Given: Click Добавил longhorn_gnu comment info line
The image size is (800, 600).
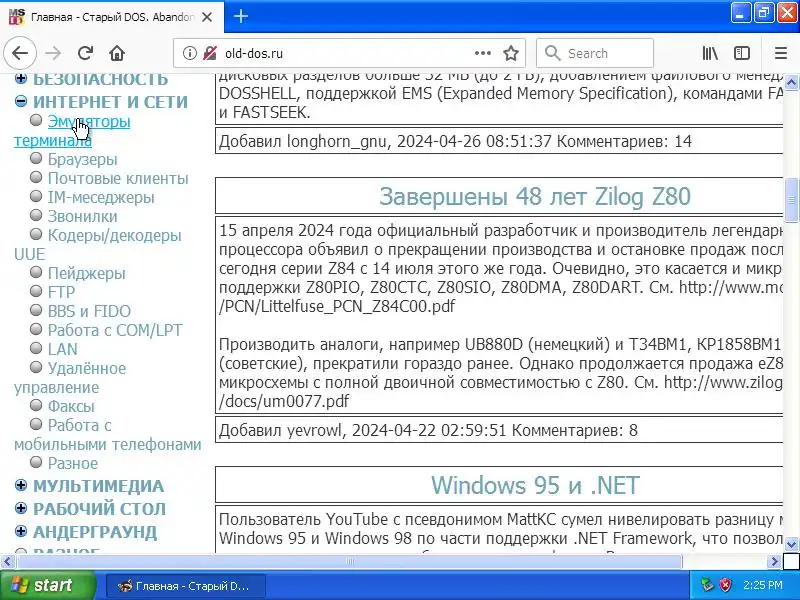Looking at the screenshot, I should click(455, 141).
